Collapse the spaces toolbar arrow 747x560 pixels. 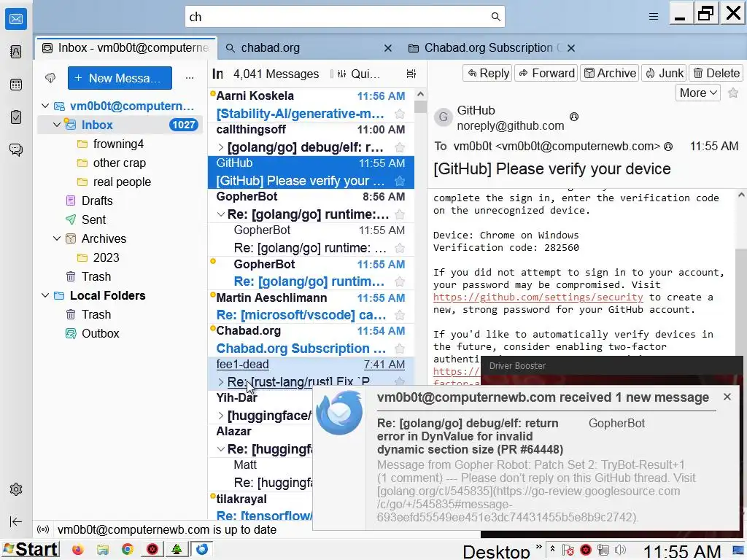click(x=16, y=521)
